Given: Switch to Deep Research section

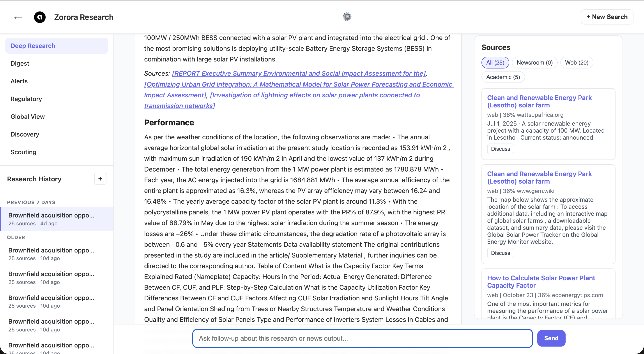Looking at the screenshot, I should [33, 46].
